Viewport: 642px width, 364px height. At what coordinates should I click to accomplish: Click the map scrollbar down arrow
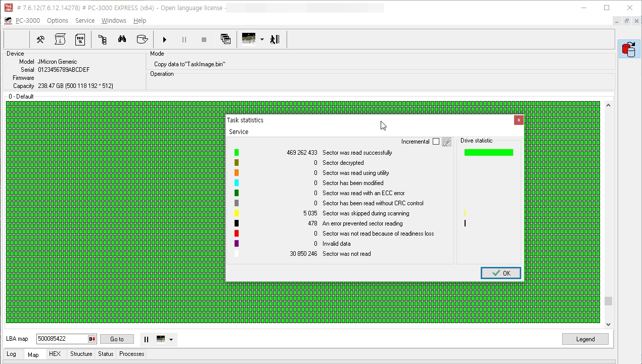click(608, 325)
